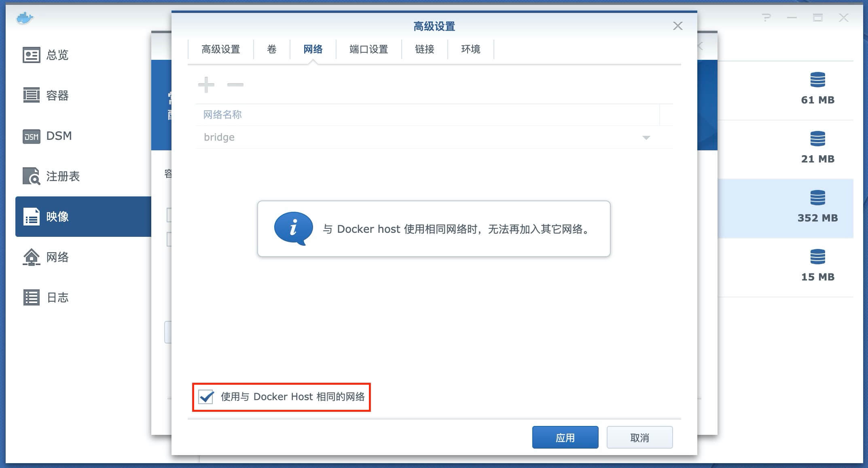Open the 总览 overview sidebar icon
Image resolution: width=868 pixels, height=468 pixels.
click(31, 55)
